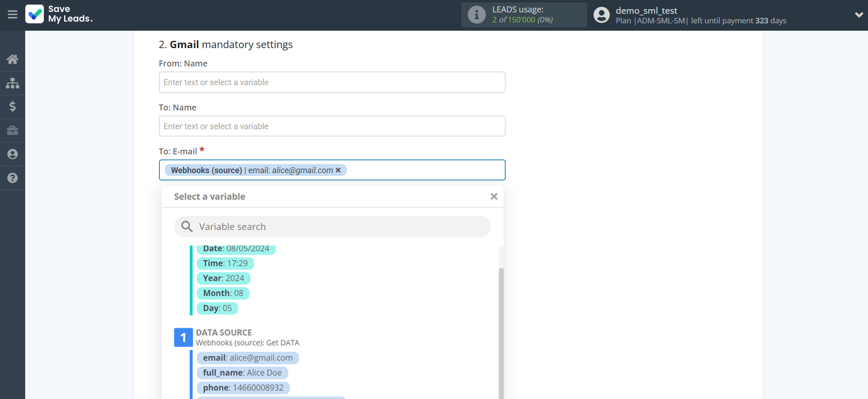Click the variable search magnifier icon

coord(187,226)
